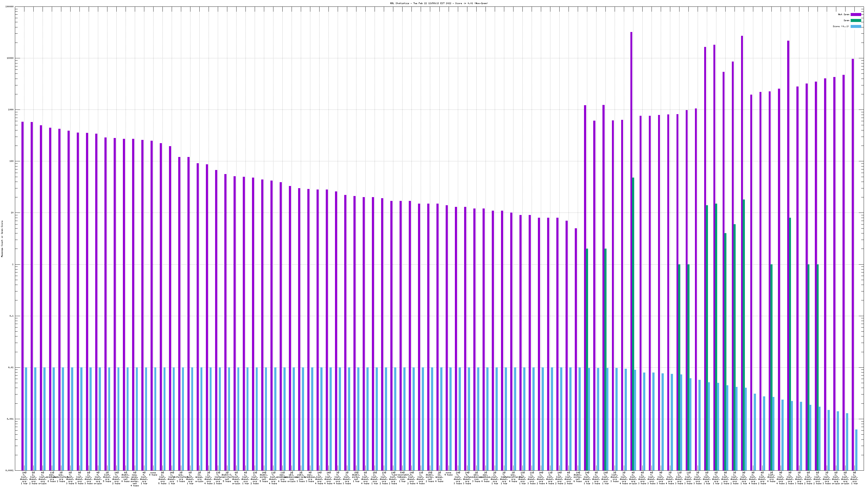The width and height of the screenshot is (868, 488).
Task: Click the 'none 9 hops' x-axis label
Action: click(448, 474)
